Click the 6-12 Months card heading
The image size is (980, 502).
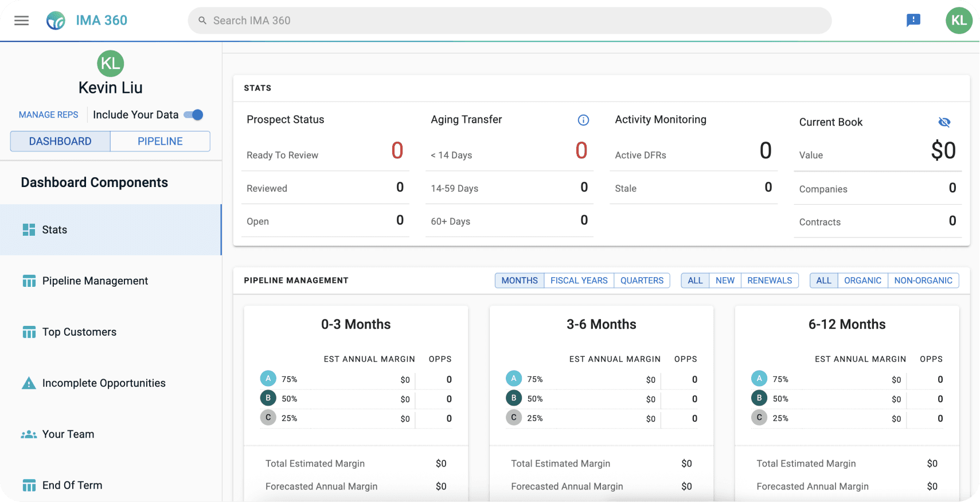(847, 325)
